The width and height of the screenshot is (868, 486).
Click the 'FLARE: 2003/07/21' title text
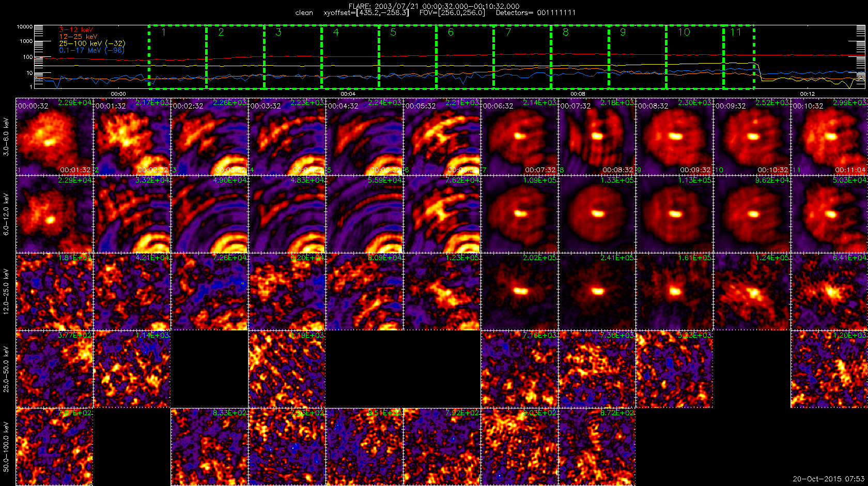(x=384, y=6)
